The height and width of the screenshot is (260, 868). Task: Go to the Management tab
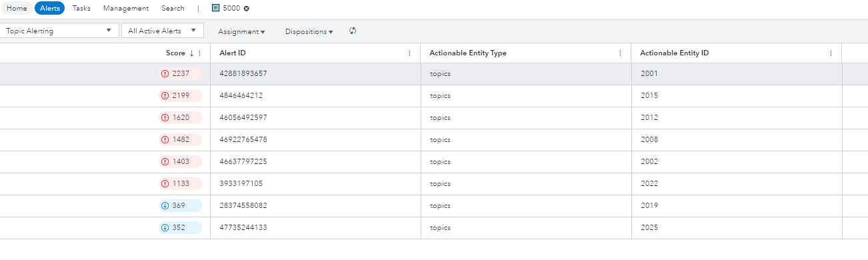click(126, 9)
